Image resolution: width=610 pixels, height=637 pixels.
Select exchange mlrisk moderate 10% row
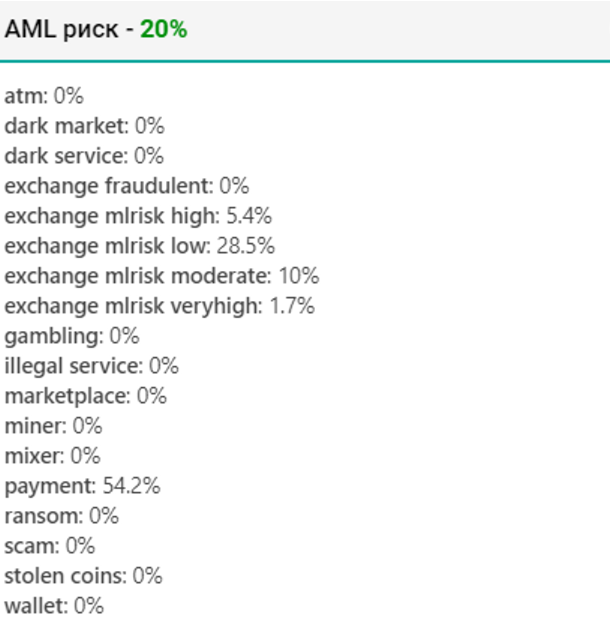click(x=161, y=276)
